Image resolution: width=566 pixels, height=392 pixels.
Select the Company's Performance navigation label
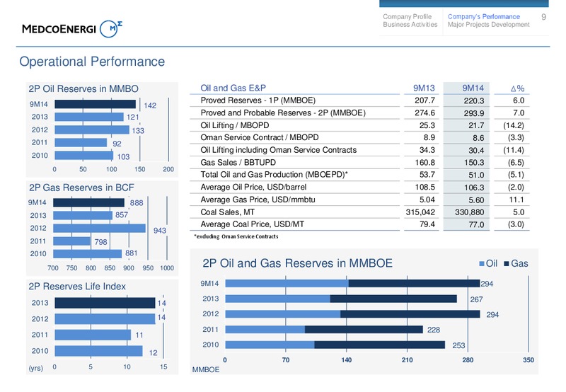point(483,16)
